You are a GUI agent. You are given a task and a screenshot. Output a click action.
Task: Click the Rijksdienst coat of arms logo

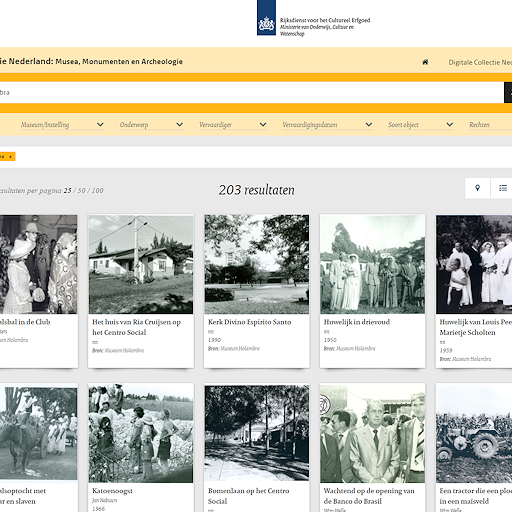pyautogui.click(x=266, y=18)
